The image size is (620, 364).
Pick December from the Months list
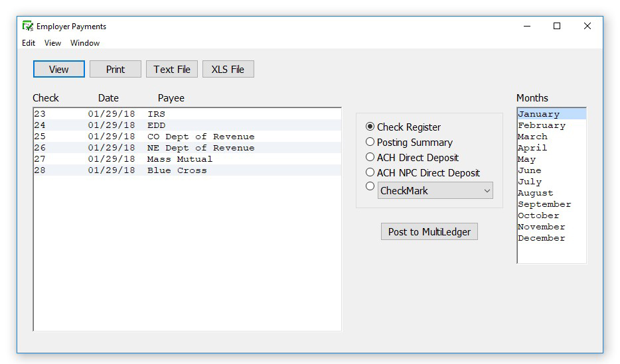[x=542, y=238]
